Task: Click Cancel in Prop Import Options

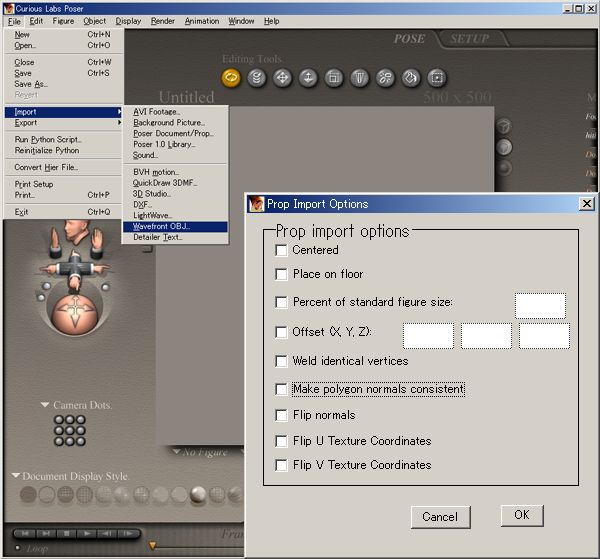Action: [x=440, y=517]
